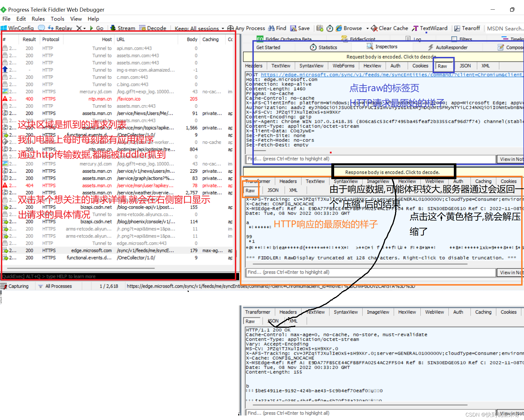Click Save in the toolbar
The height and width of the screenshot is (420, 524).
(x=300, y=28)
